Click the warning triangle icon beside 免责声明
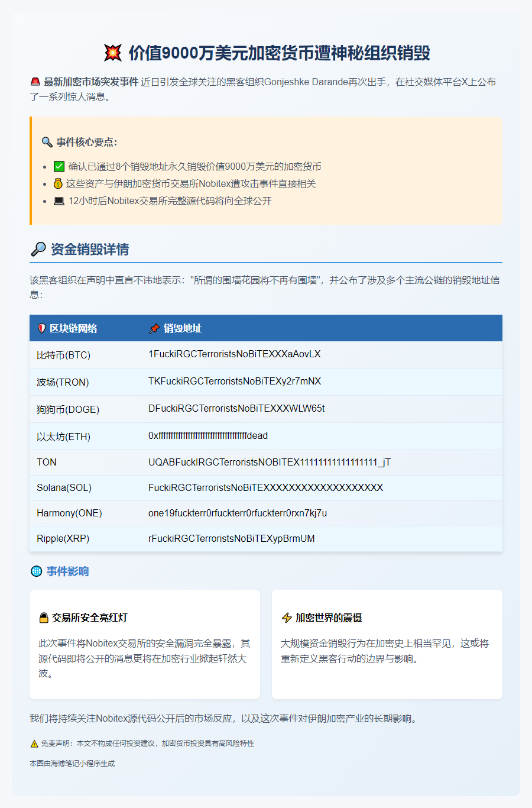Screen dimensions: 532x808 pos(34,744)
